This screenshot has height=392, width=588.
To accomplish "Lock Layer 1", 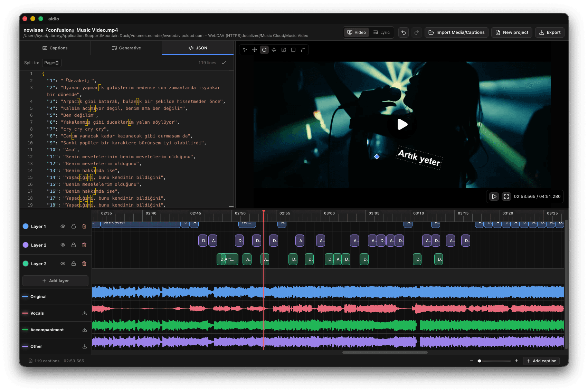I will click(74, 226).
